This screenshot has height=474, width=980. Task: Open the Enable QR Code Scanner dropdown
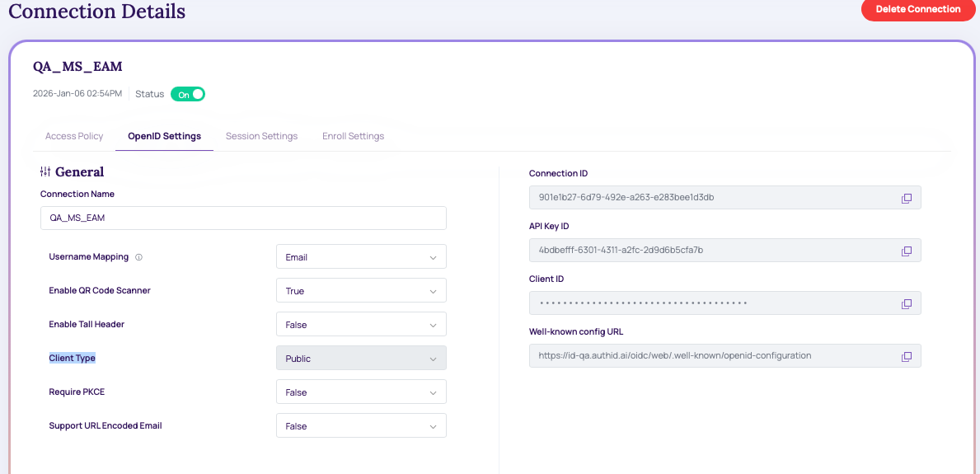pyautogui.click(x=361, y=291)
